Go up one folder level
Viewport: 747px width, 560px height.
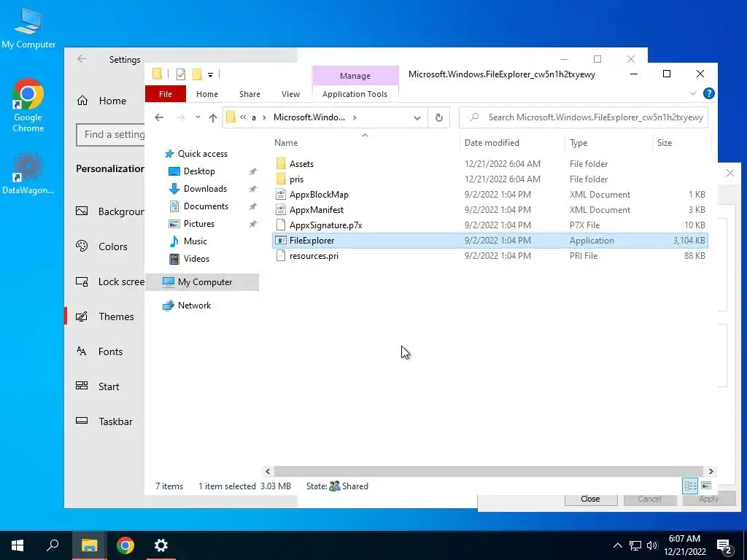212,117
